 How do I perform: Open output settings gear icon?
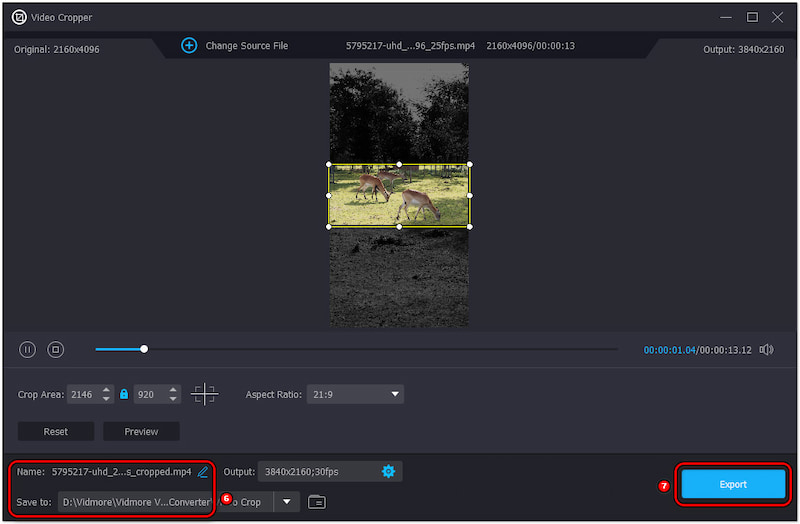point(388,471)
